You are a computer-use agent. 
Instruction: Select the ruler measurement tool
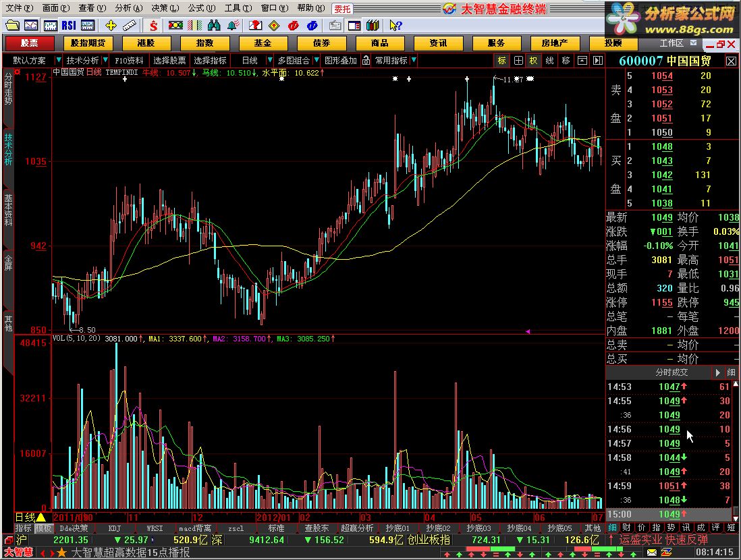pyautogui.click(x=130, y=26)
